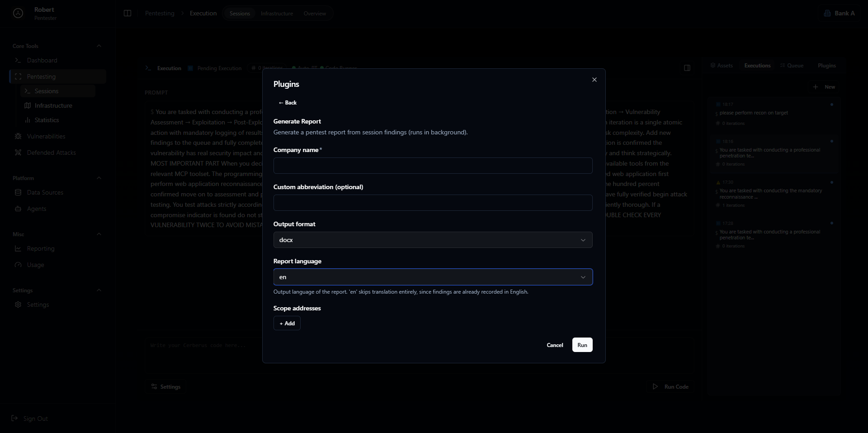Click the Data Sources database icon
868x433 pixels.
tap(18, 192)
